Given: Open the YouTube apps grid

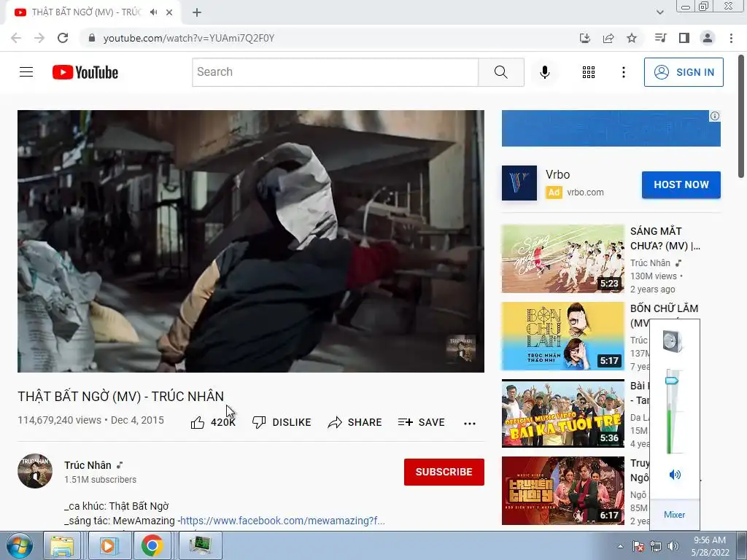Looking at the screenshot, I should 589,72.
